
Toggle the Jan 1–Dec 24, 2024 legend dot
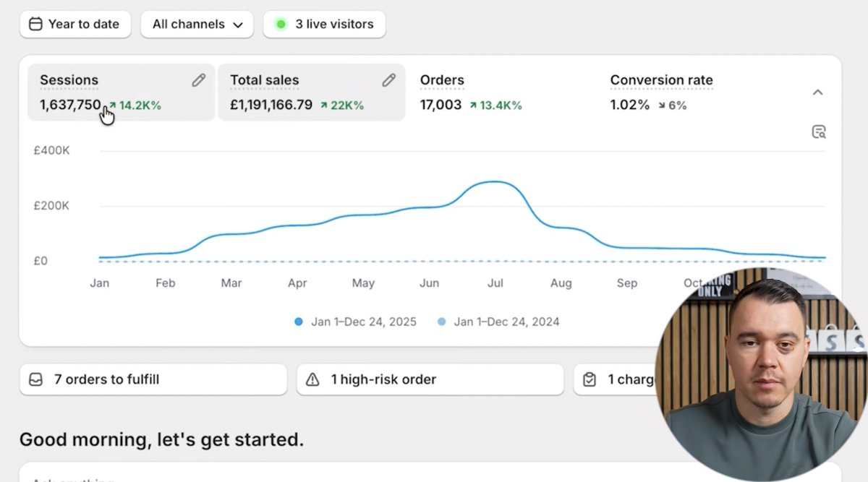pyautogui.click(x=441, y=322)
